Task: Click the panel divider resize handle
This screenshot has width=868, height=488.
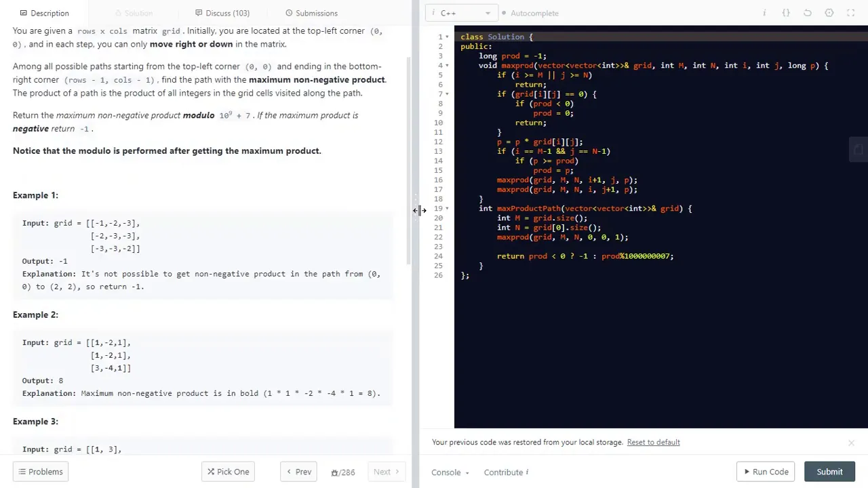Action: pyautogui.click(x=416, y=211)
